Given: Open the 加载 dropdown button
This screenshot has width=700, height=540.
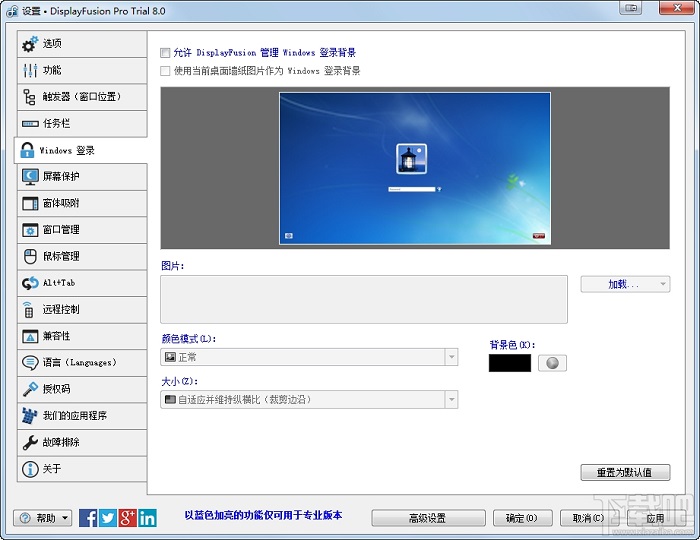Looking at the screenshot, I should [x=625, y=284].
